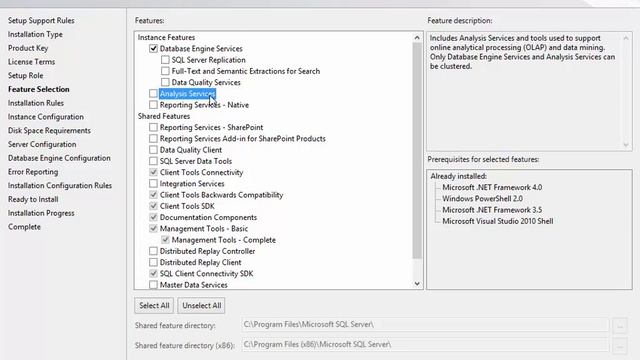
Task: Select Database Engine Services feature label
Action: coord(201,49)
